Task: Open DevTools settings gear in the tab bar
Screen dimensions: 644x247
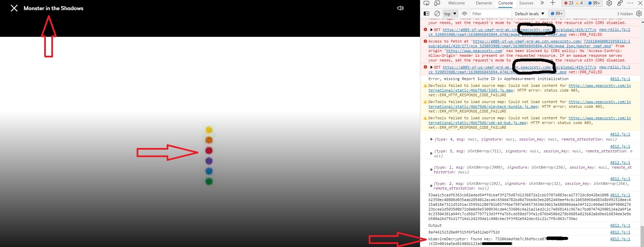Action: tap(609, 3)
